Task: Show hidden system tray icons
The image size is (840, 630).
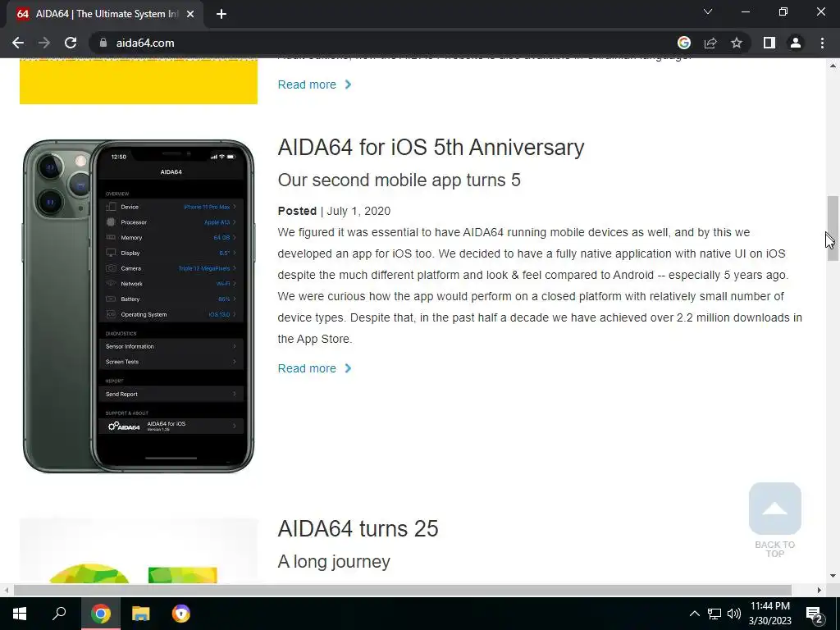Action: pyautogui.click(x=694, y=614)
